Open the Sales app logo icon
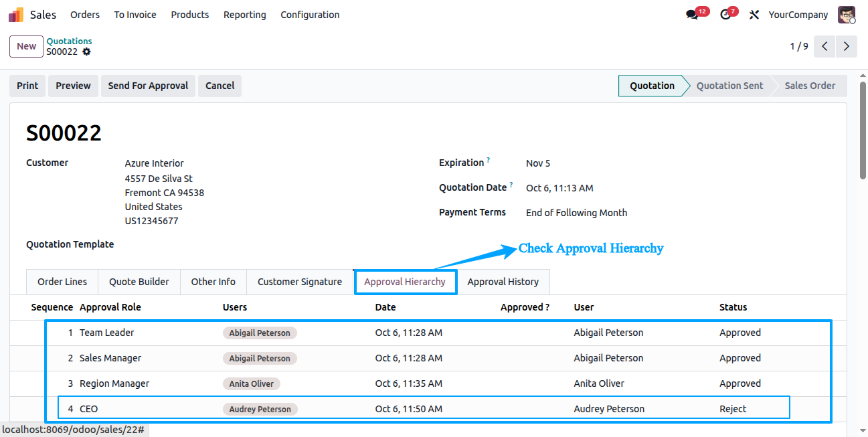The height and width of the screenshot is (437, 868). (x=15, y=15)
